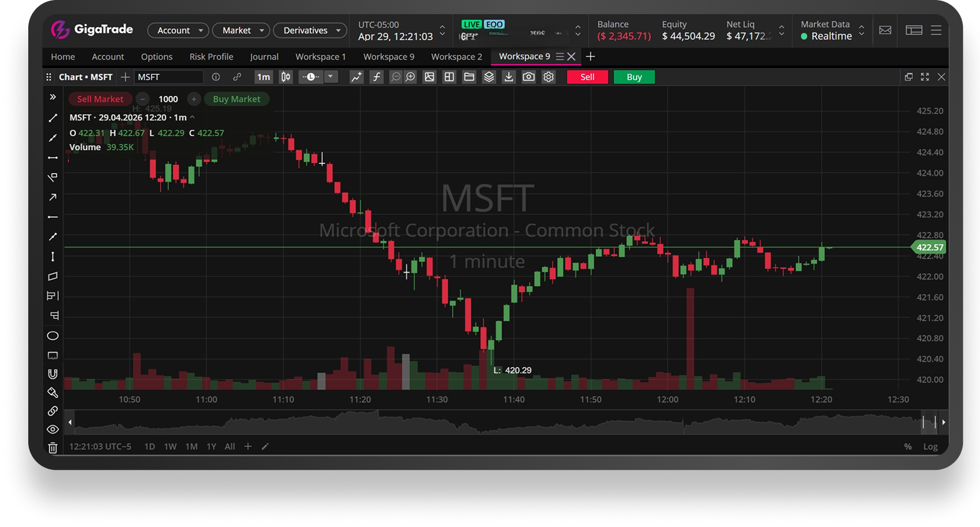This screenshot has height=527, width=980.
Task: Toggle Log scale mode
Action: click(930, 446)
